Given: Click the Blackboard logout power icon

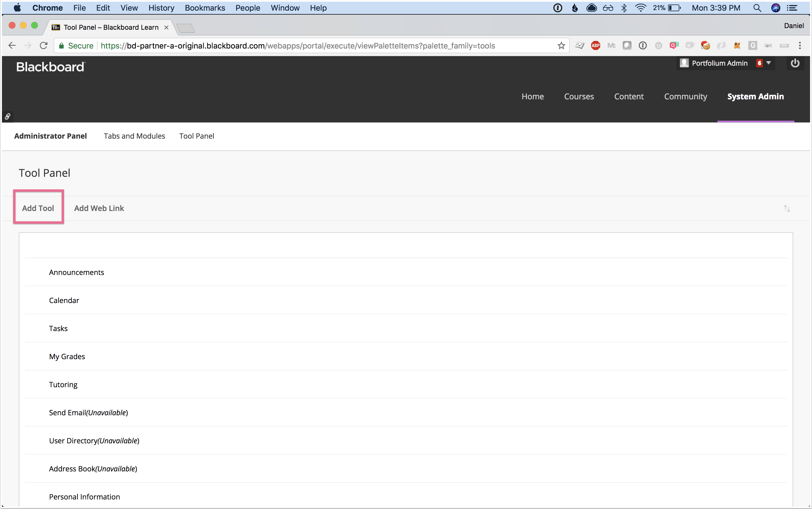Looking at the screenshot, I should pos(795,63).
